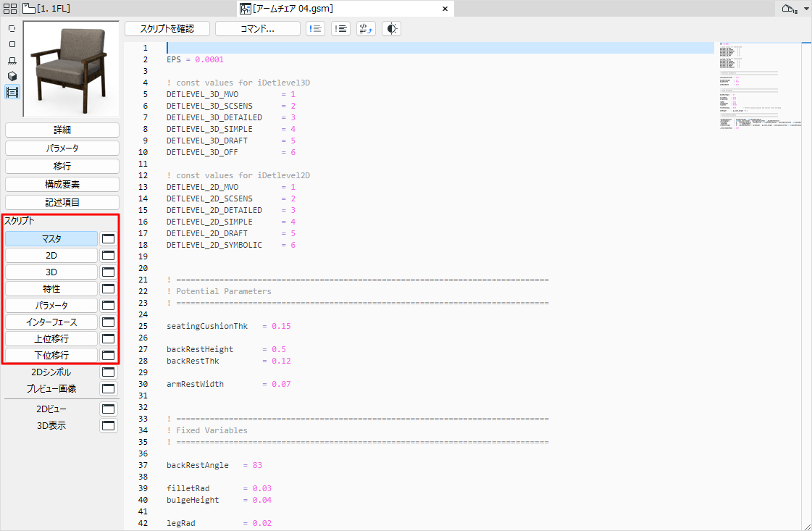Open the 構成要素 section button
This screenshot has height=531, width=812.
click(62, 184)
